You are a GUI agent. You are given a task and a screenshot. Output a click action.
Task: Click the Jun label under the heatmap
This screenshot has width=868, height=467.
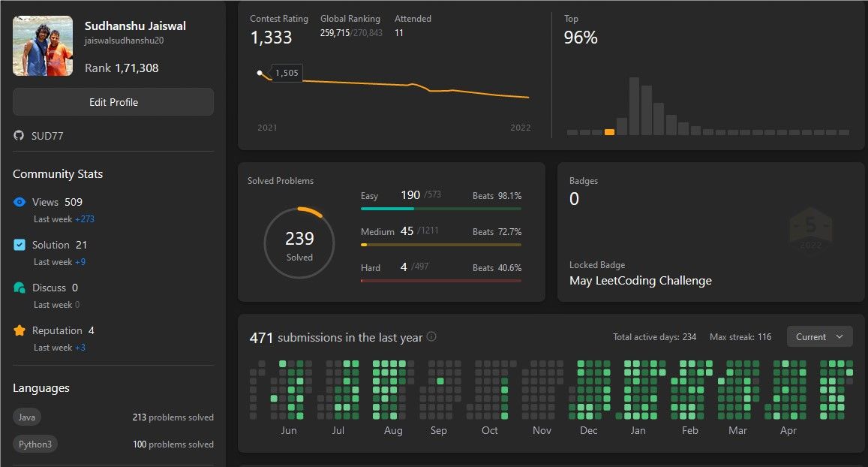click(288, 430)
